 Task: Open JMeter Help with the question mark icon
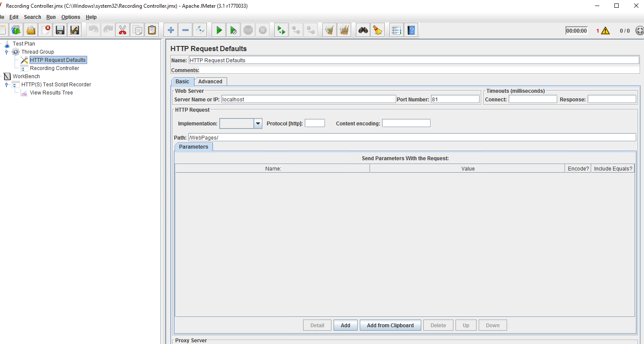click(x=411, y=30)
